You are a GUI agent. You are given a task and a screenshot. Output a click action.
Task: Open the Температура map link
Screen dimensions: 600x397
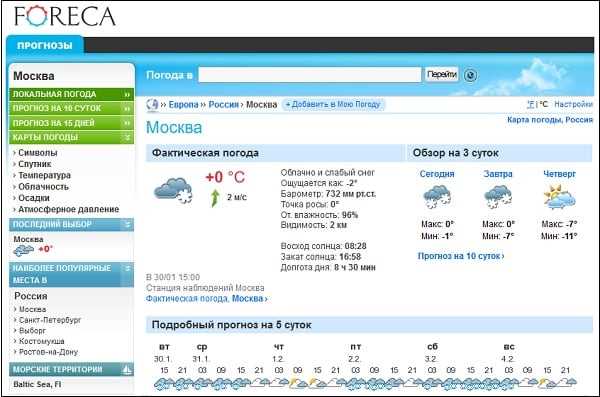tap(44, 175)
